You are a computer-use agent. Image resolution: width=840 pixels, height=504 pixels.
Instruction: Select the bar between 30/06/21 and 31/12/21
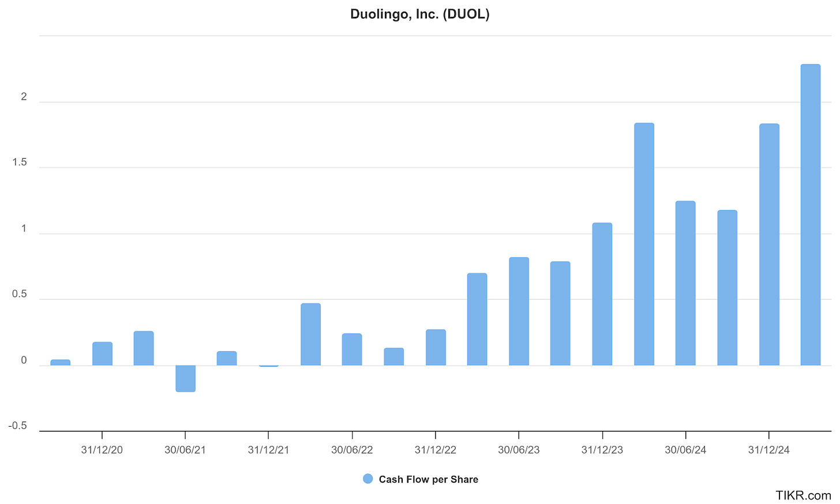(227, 358)
